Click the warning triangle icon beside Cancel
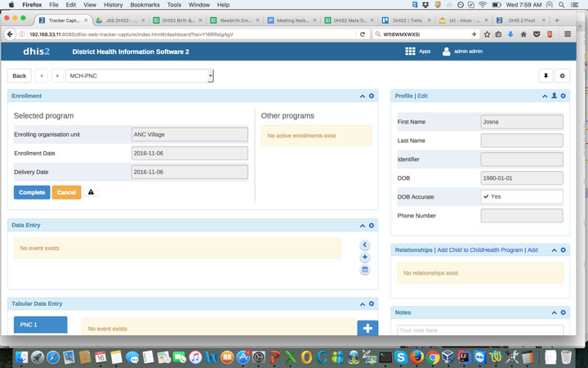 (x=91, y=192)
